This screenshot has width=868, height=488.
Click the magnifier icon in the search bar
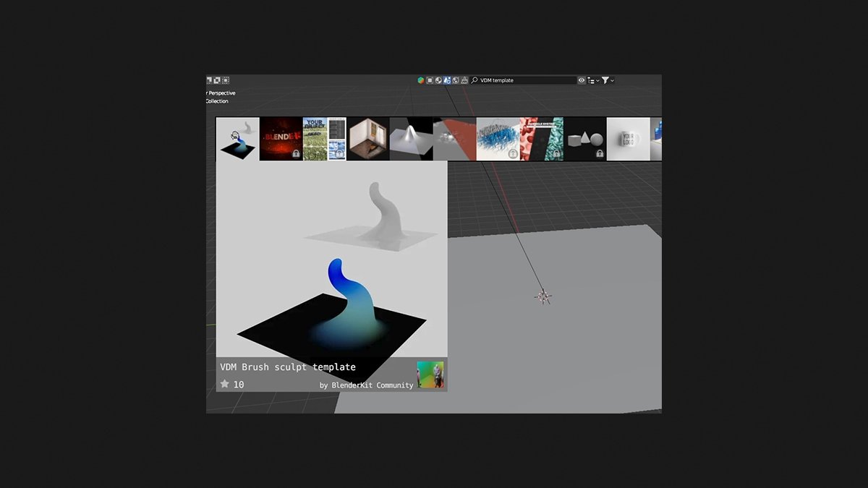(x=475, y=80)
